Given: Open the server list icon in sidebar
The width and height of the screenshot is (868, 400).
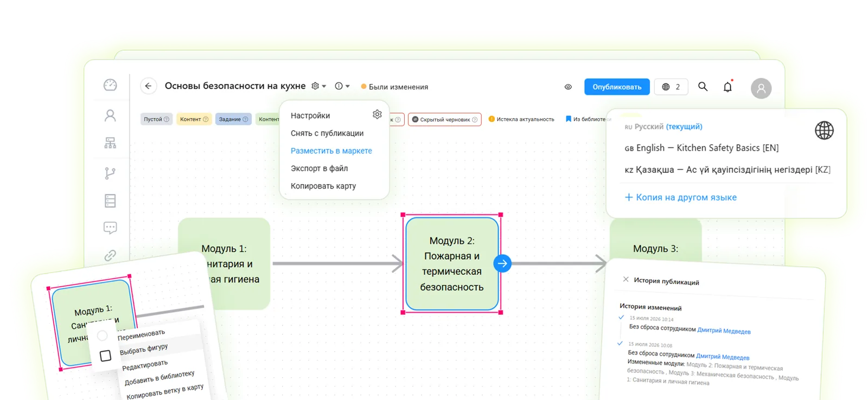Looking at the screenshot, I should click(110, 201).
